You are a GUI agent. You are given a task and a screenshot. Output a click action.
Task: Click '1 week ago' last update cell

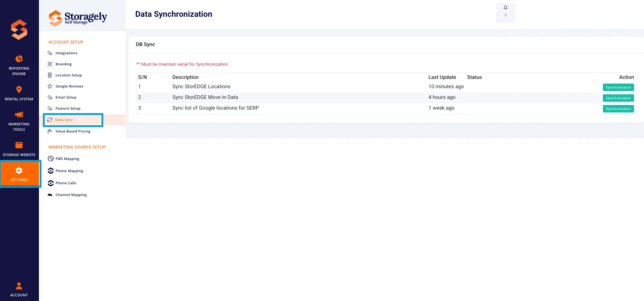tap(441, 108)
